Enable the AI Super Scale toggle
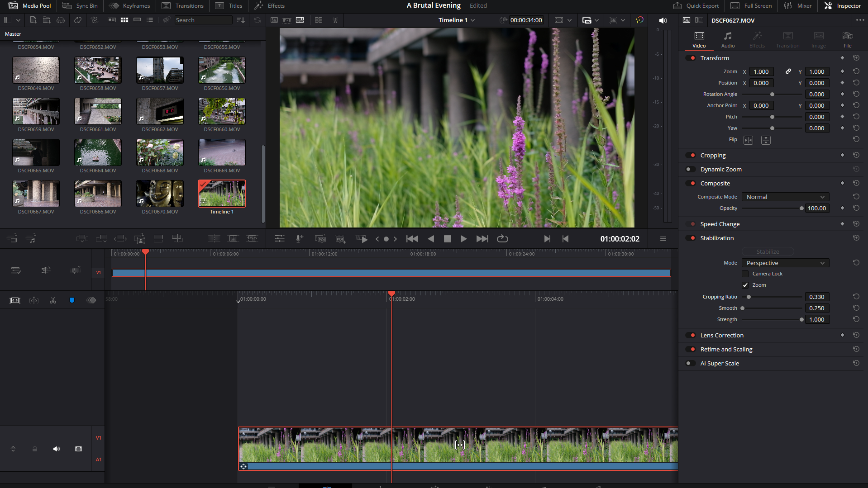The image size is (868, 488). tap(691, 363)
